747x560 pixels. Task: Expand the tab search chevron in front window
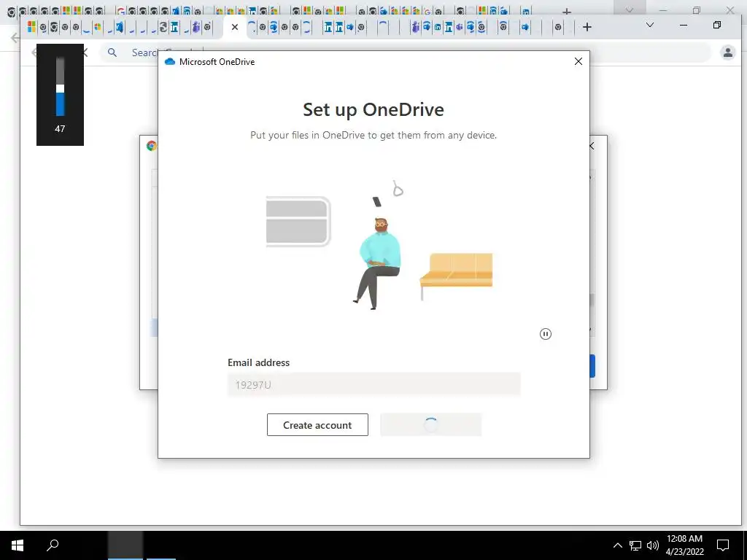tap(649, 25)
